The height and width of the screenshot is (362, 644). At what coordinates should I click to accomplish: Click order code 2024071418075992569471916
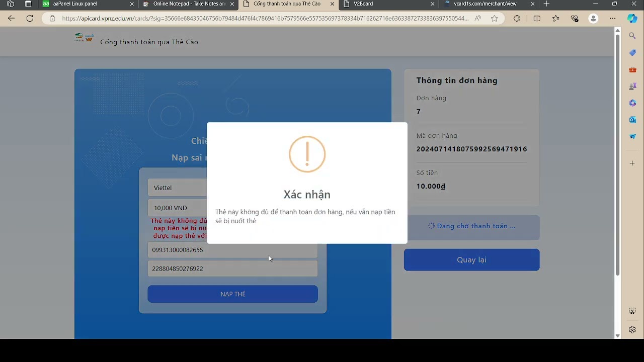(x=471, y=149)
